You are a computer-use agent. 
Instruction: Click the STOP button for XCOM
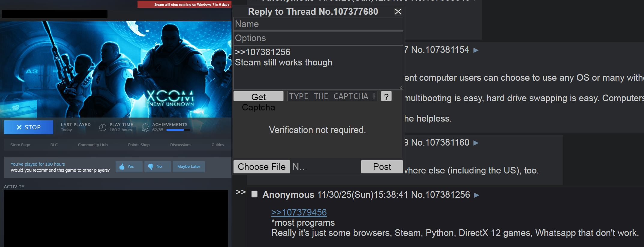coord(29,127)
